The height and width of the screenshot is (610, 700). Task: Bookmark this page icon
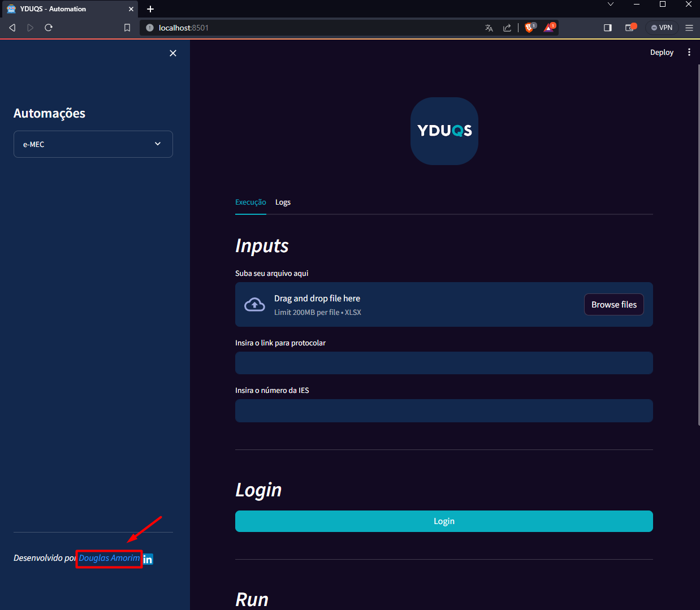127,28
